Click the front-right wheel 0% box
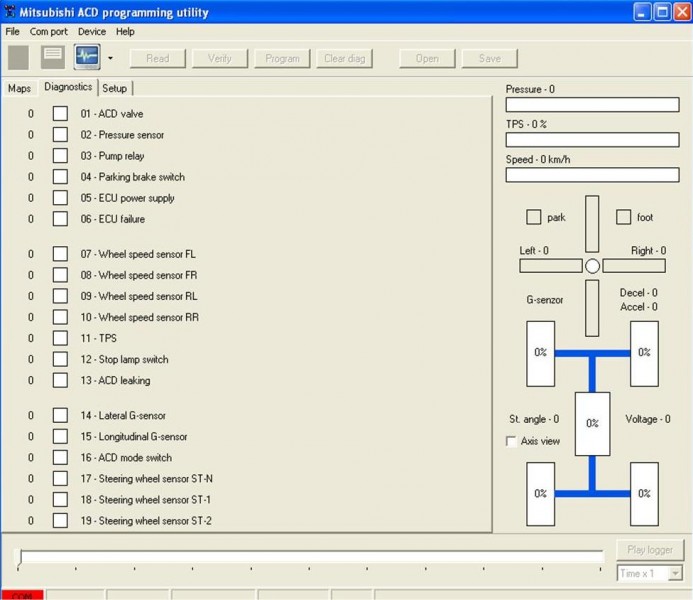 pos(644,354)
